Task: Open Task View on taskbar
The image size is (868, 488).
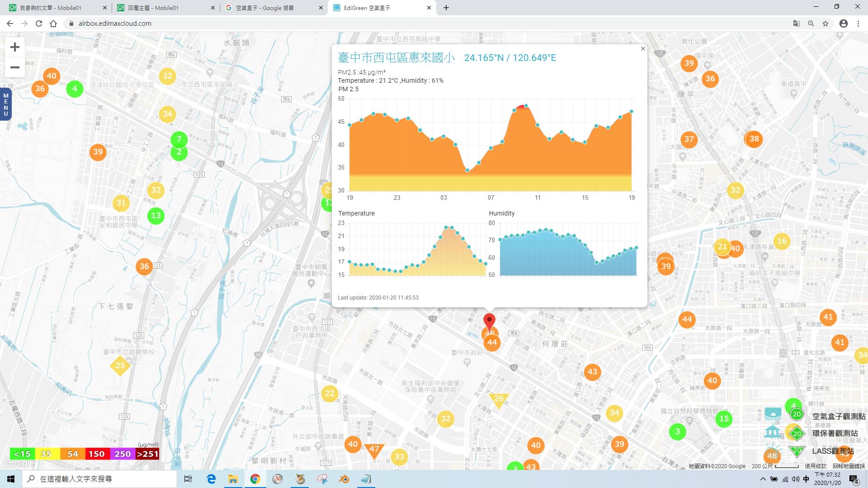Action: point(188,479)
